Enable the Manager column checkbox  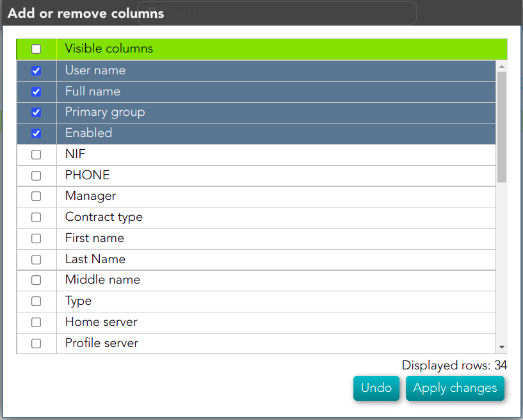click(x=36, y=196)
